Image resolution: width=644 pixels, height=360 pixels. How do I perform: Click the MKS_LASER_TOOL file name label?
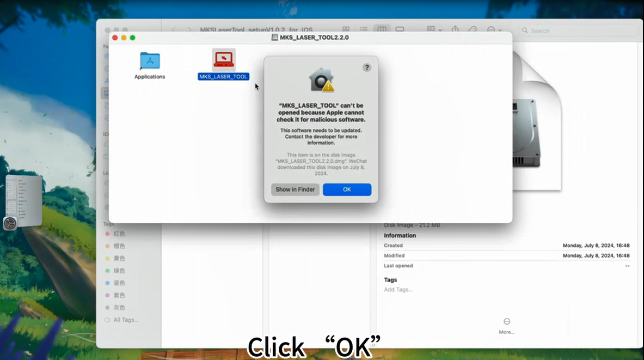(223, 77)
